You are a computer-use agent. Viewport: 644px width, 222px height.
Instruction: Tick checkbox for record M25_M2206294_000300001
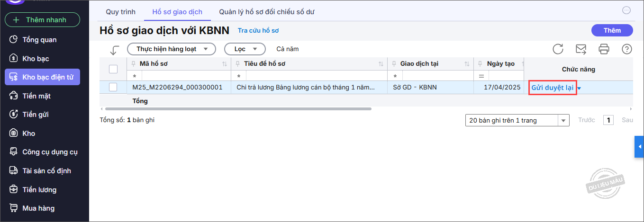tap(113, 87)
